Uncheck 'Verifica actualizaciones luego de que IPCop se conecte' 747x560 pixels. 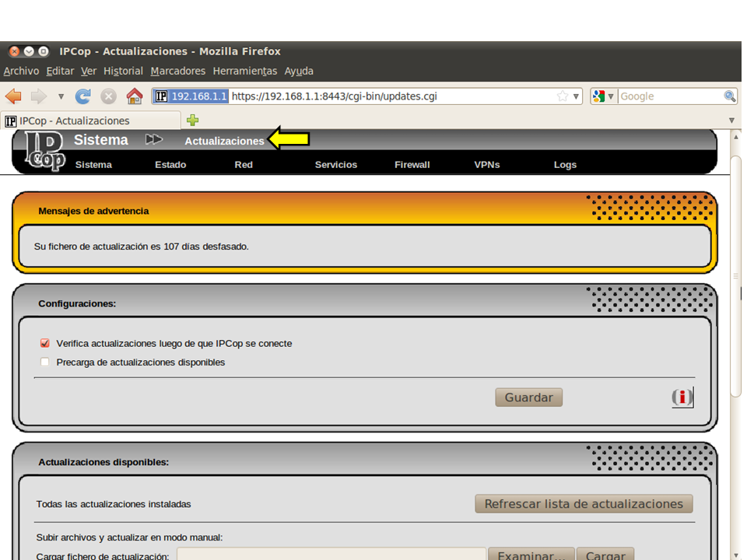tap(45, 343)
